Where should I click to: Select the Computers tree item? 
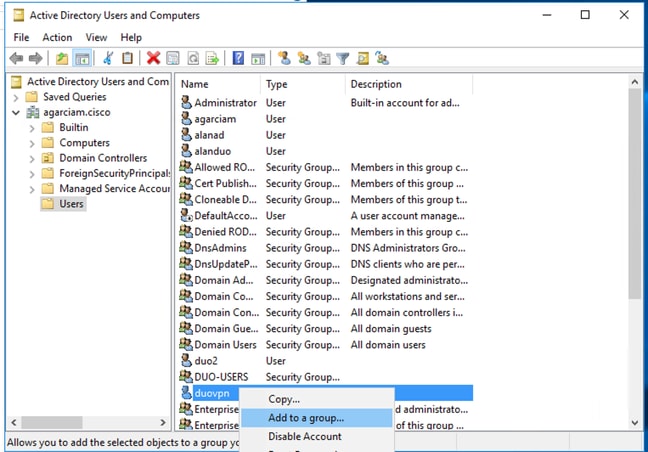tap(84, 143)
